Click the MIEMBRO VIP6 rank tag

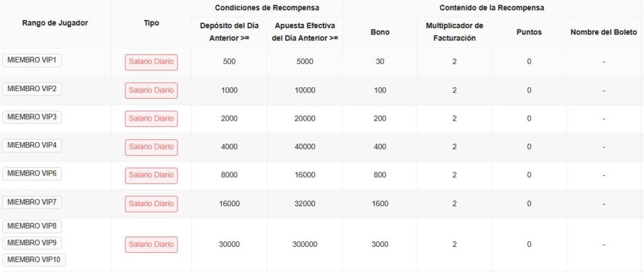tap(32, 173)
